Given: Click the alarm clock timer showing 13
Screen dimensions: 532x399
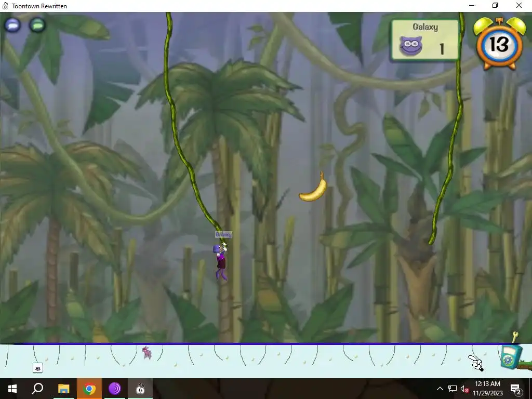Looking at the screenshot, I should [499, 44].
